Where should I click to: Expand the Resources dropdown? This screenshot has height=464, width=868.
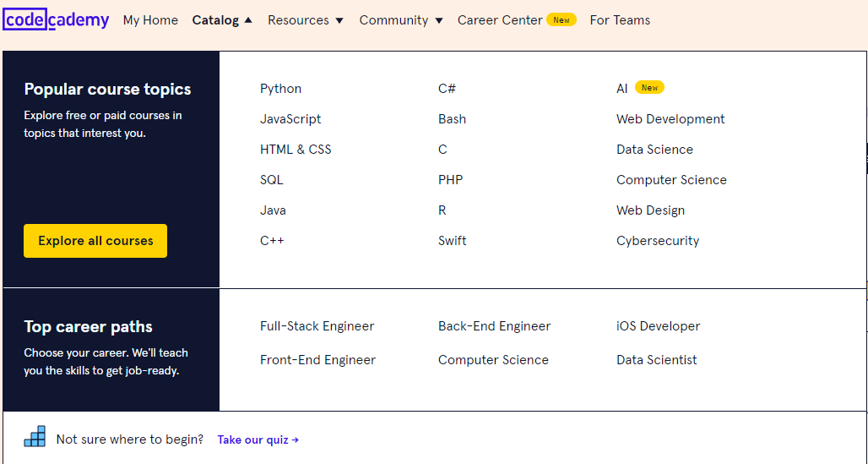click(x=306, y=20)
